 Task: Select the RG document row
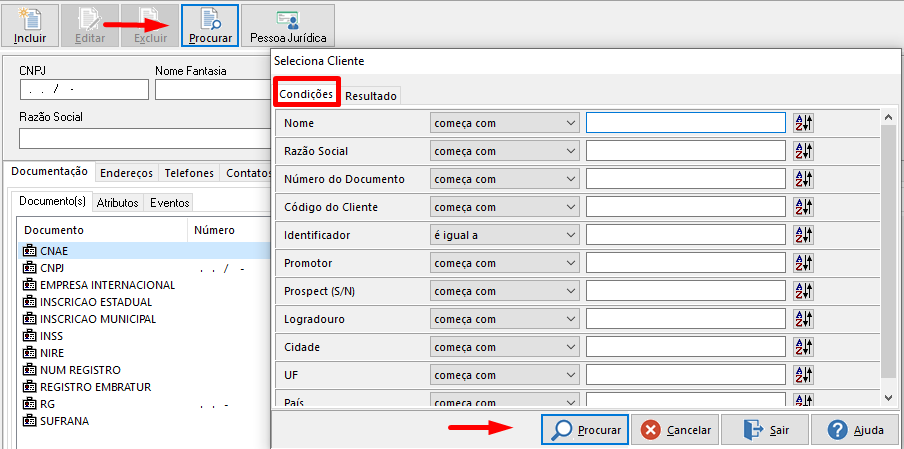pyautogui.click(x=144, y=404)
